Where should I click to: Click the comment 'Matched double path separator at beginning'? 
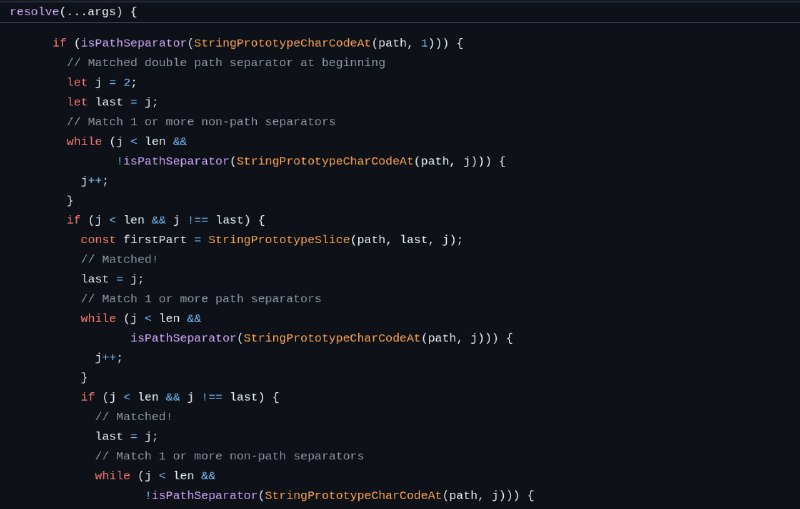click(x=226, y=63)
